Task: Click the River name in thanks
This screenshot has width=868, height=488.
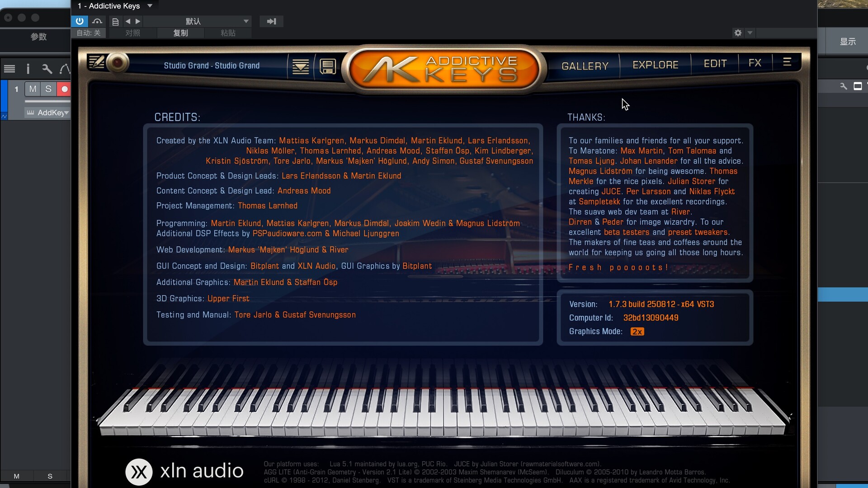Action: [x=681, y=212]
